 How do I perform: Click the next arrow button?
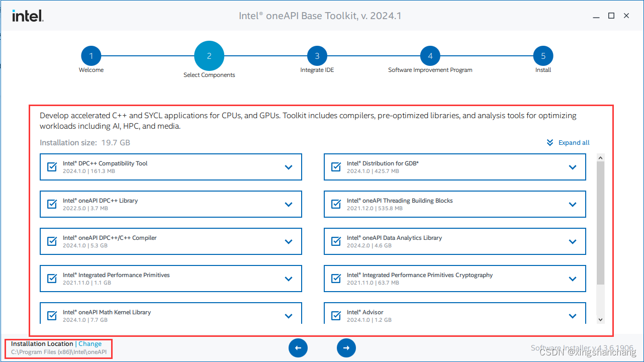(346, 348)
